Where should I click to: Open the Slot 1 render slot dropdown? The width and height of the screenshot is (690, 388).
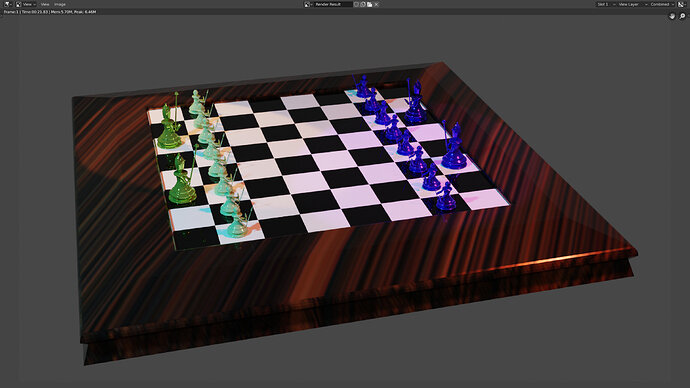606,4
